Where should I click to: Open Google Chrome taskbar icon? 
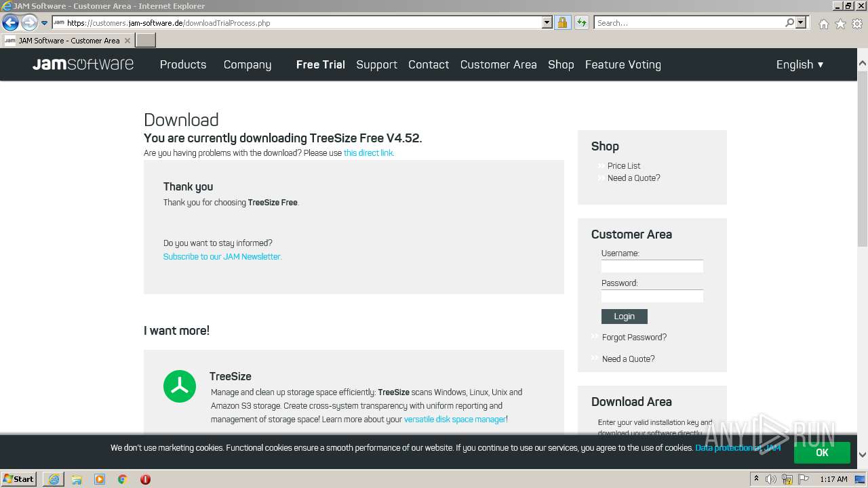pos(123,479)
